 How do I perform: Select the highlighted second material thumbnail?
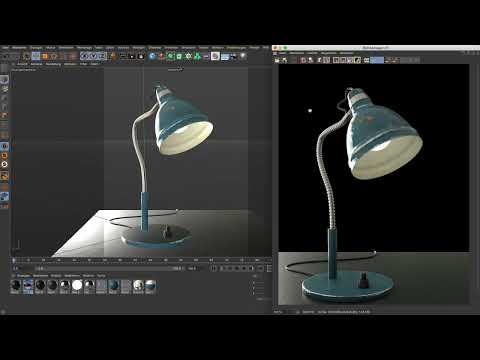pyautogui.click(x=28, y=286)
